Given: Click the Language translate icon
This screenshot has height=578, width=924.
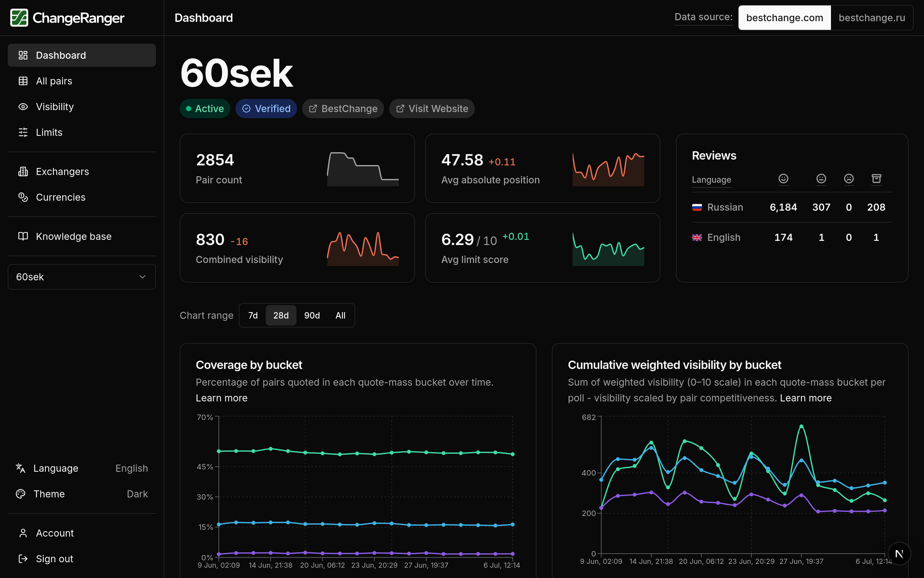Looking at the screenshot, I should (x=21, y=468).
